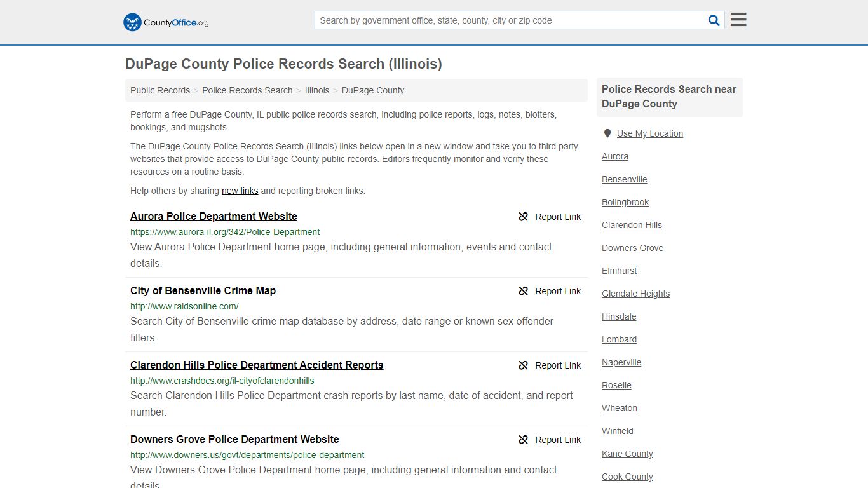Click broken-link icon for Bensenville Crime Map
This screenshot has height=488, width=868.
click(524, 291)
